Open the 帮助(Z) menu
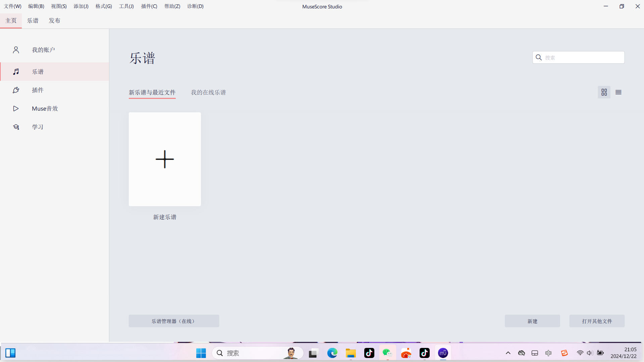The image size is (644, 362). pos(172,6)
